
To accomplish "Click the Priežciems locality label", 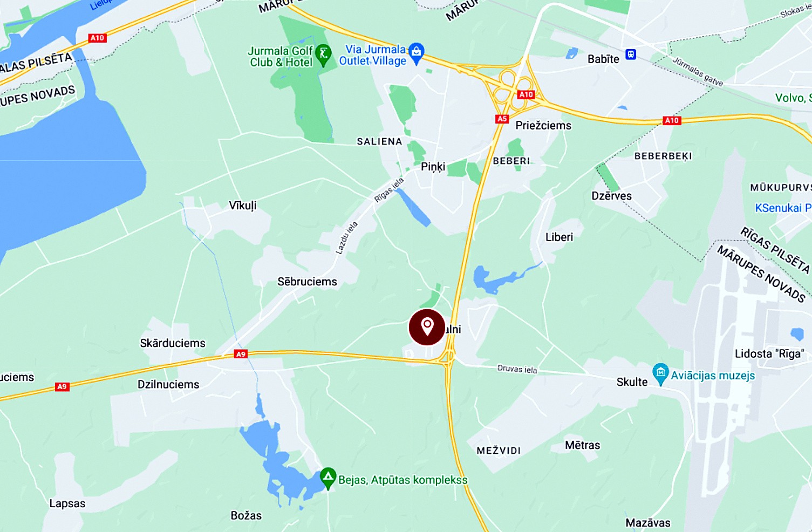I will 543,125.
